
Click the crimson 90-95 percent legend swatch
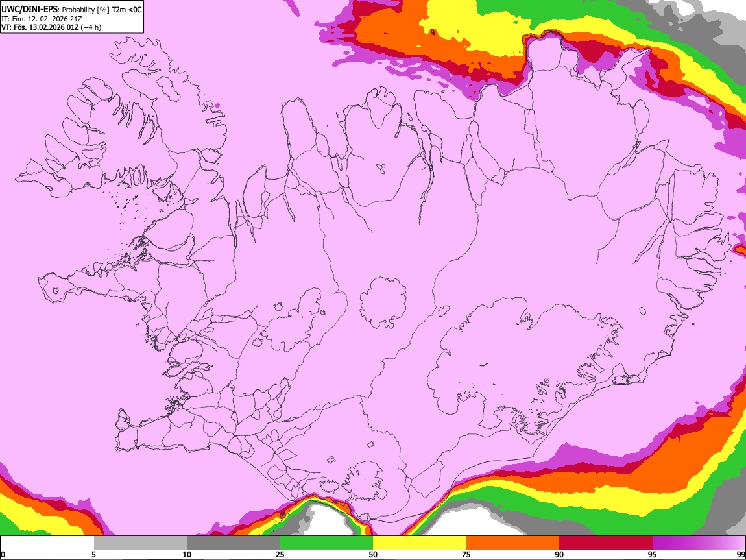click(606, 543)
